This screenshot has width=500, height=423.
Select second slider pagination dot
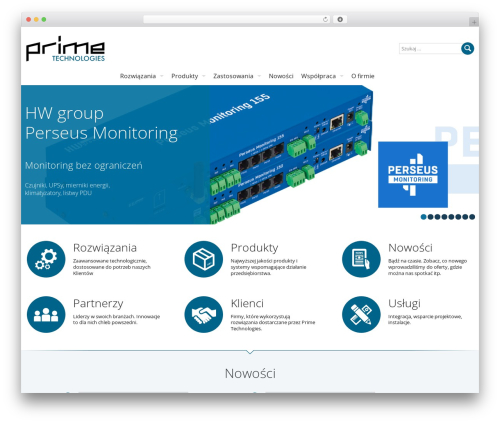click(430, 217)
